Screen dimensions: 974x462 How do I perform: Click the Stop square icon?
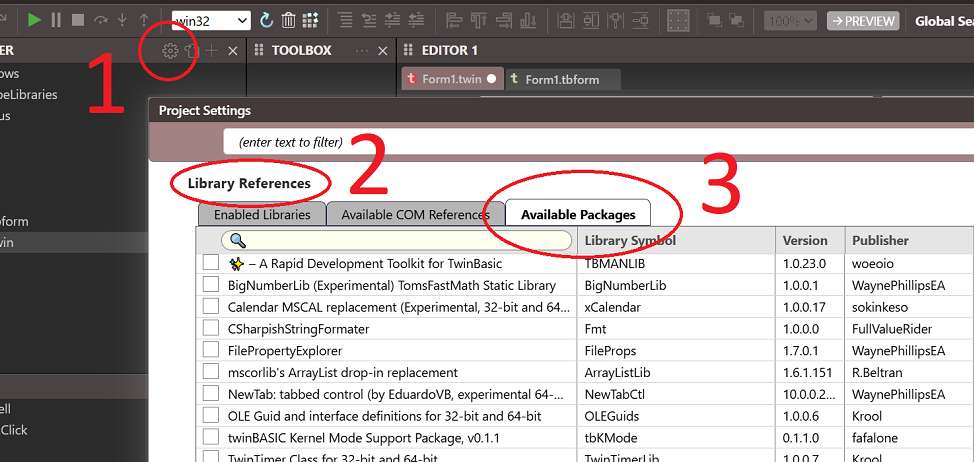[x=77, y=20]
